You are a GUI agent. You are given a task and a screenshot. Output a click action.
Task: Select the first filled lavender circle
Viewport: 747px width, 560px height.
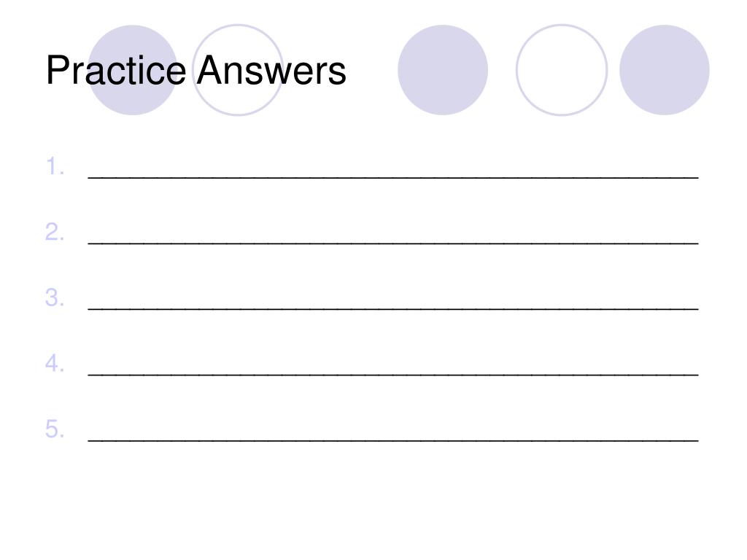(x=133, y=70)
